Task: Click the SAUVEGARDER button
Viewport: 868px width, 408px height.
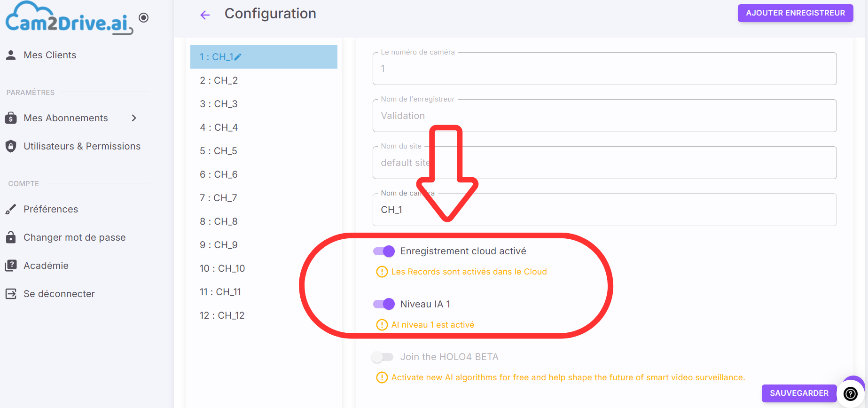Action: point(799,393)
